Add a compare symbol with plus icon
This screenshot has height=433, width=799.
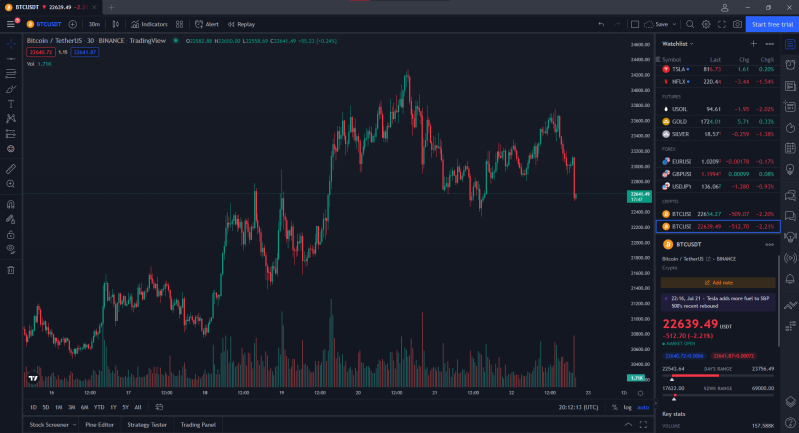[73, 24]
